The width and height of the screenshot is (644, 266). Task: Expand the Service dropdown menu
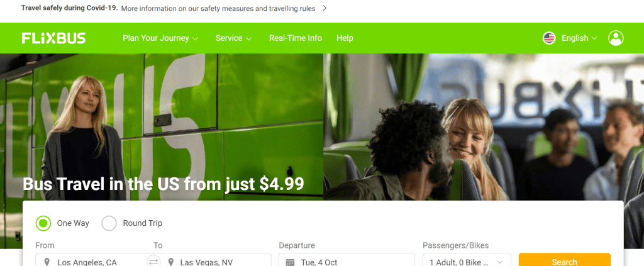[234, 38]
